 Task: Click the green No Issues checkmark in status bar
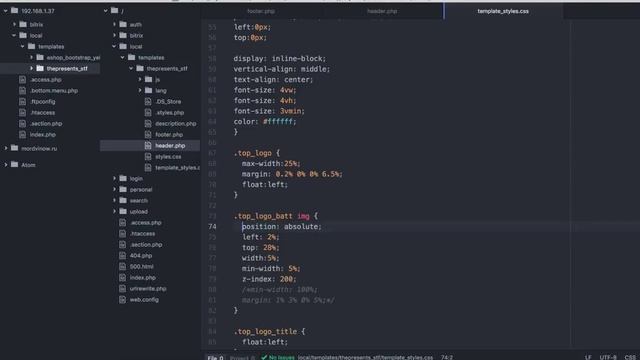264,357
